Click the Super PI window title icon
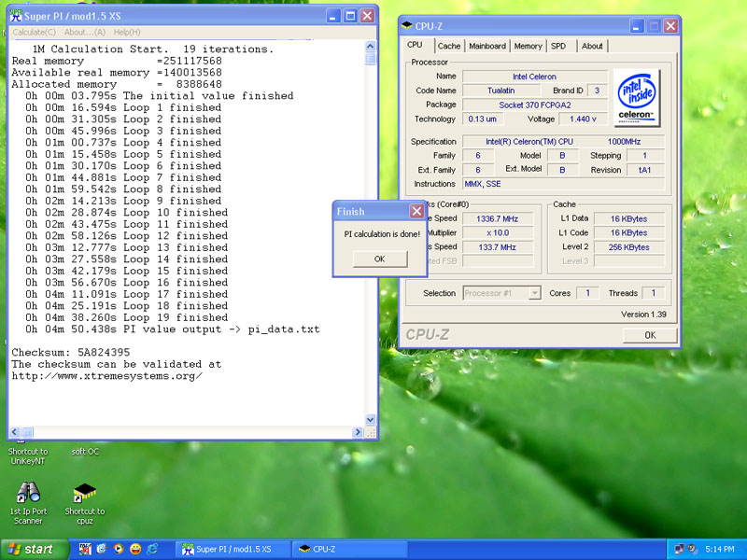 16,16
